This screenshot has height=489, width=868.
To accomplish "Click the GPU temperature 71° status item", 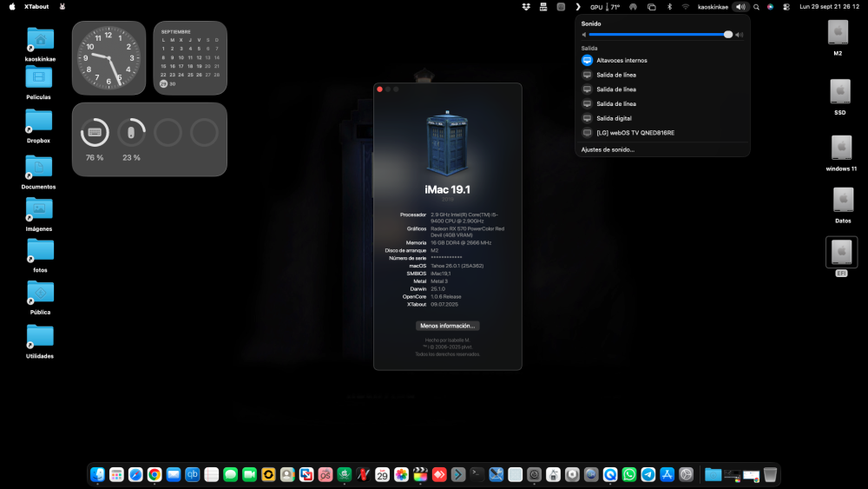I will tap(605, 7).
